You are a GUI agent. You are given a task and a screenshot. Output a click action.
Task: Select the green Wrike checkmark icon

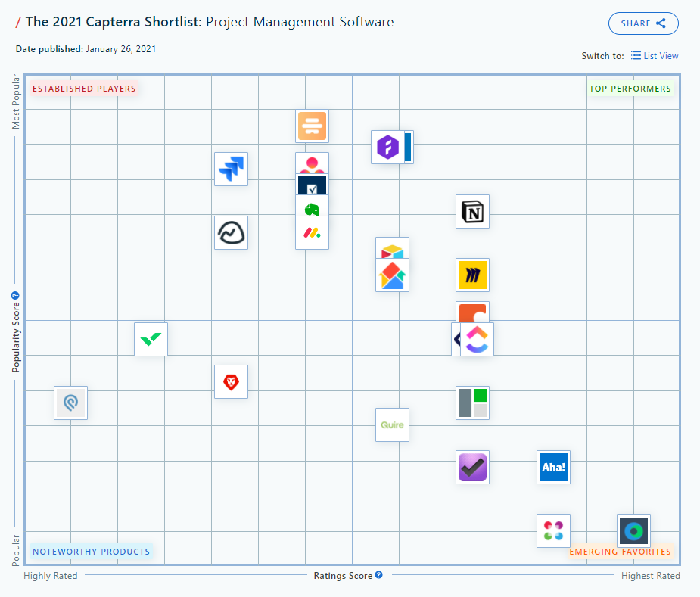[150, 339]
